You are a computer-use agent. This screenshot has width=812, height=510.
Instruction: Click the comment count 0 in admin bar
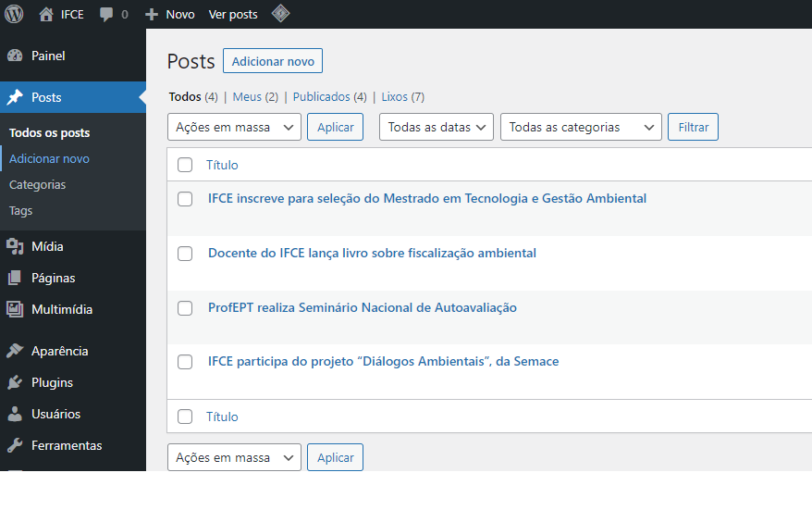(x=124, y=15)
